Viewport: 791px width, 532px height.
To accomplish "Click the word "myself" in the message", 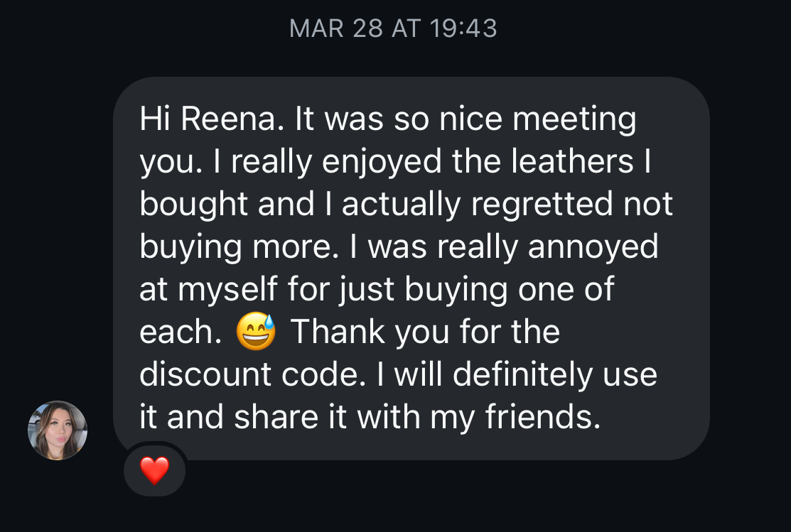I will click(x=227, y=290).
